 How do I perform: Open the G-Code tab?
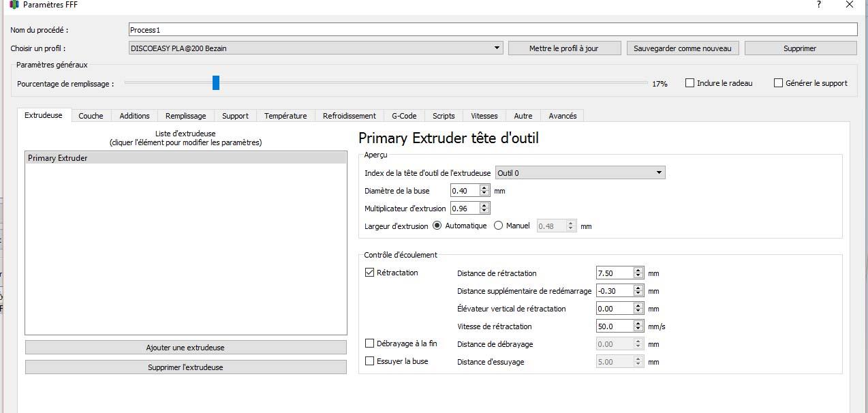404,116
